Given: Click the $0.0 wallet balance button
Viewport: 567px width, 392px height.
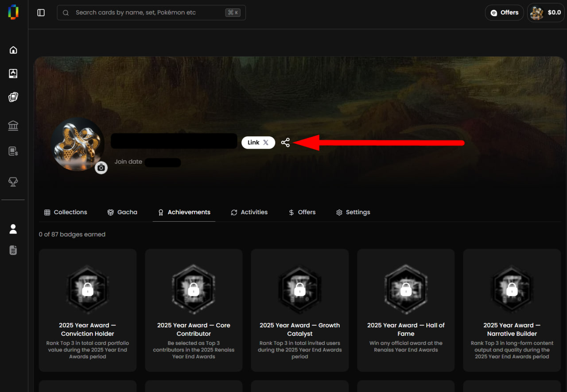Looking at the screenshot, I should coord(546,13).
